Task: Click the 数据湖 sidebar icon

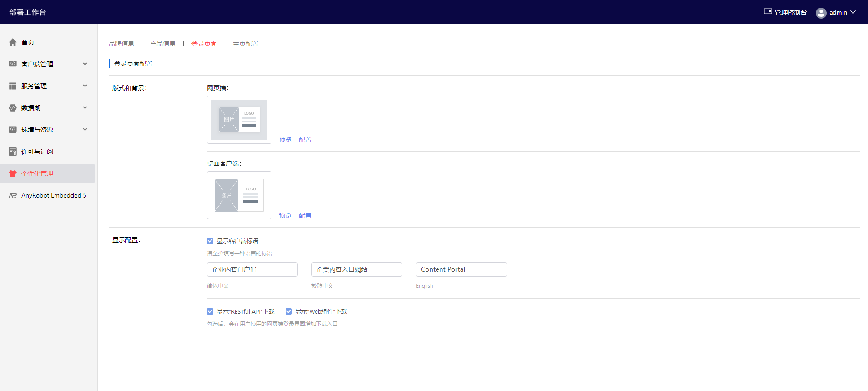Action: coord(13,108)
